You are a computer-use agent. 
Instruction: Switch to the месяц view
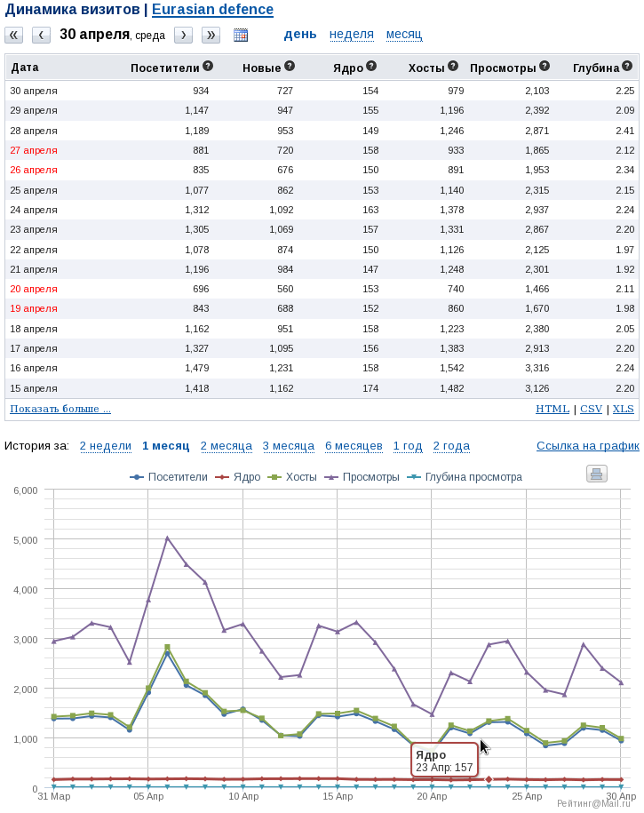(x=404, y=35)
